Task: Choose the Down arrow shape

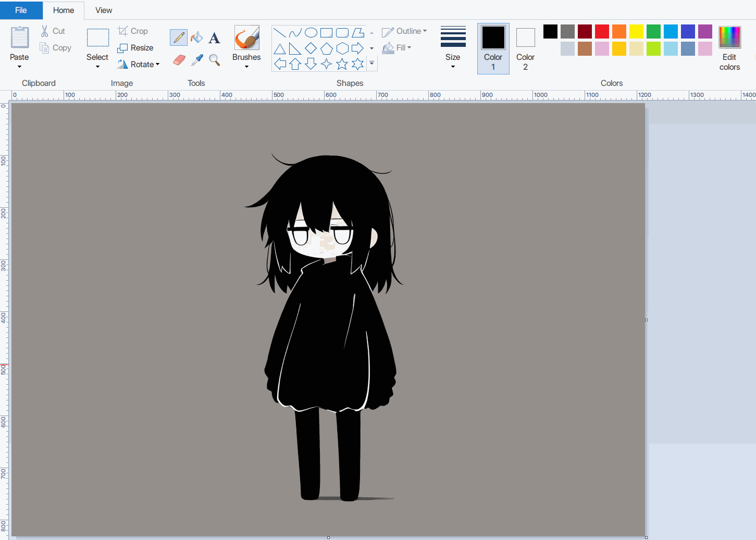Action: click(311, 64)
